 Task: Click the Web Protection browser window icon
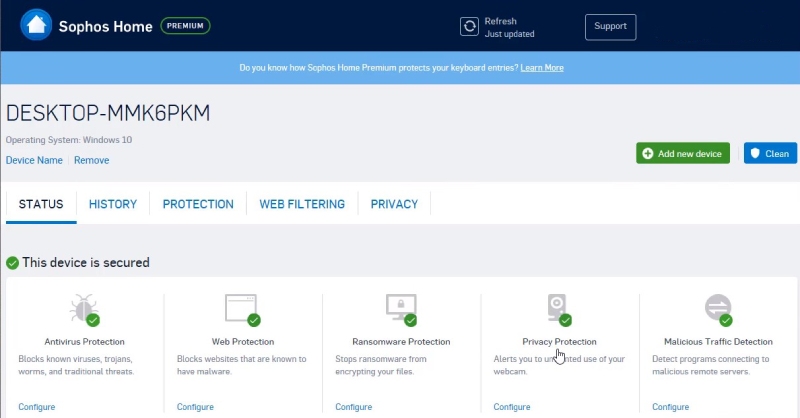point(242,309)
